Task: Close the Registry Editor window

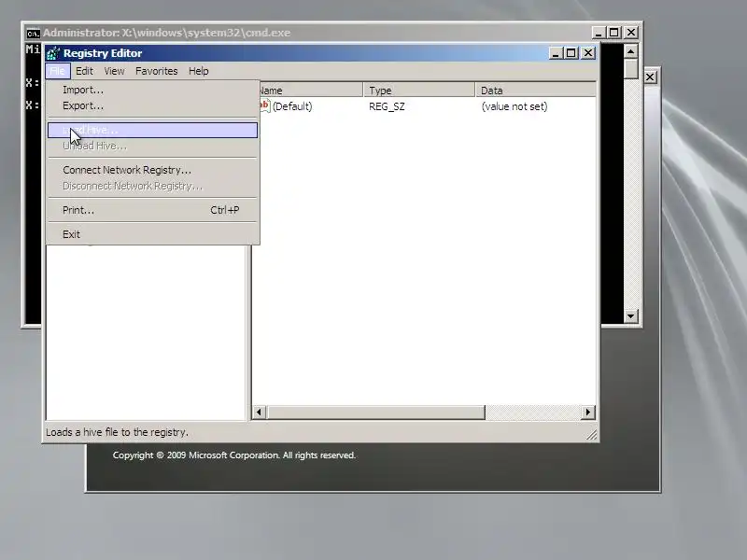Action: pos(588,53)
